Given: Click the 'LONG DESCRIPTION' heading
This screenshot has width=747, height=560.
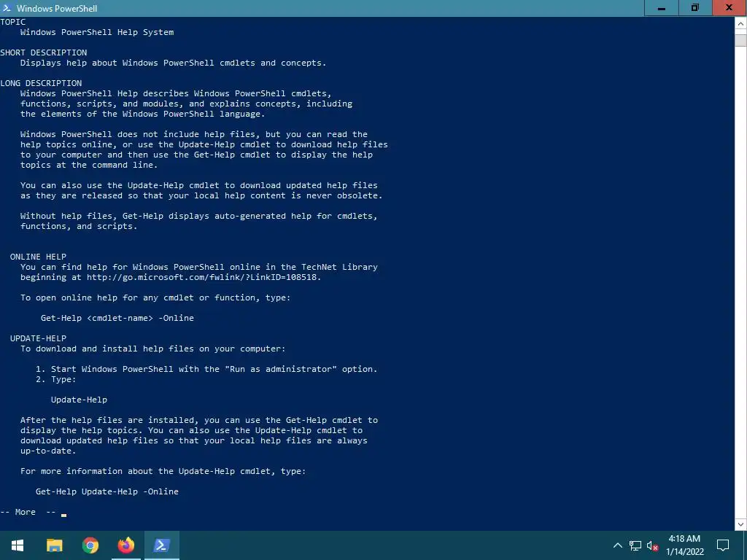Looking at the screenshot, I should pos(41,83).
